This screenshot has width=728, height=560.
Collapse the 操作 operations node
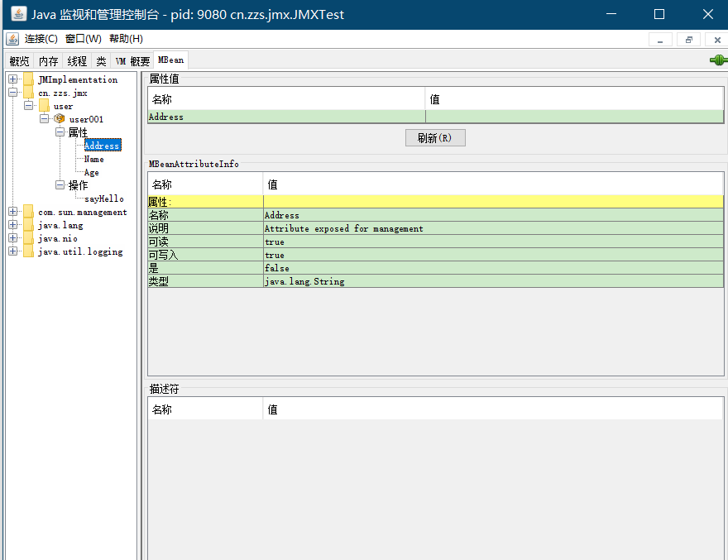[x=60, y=184]
